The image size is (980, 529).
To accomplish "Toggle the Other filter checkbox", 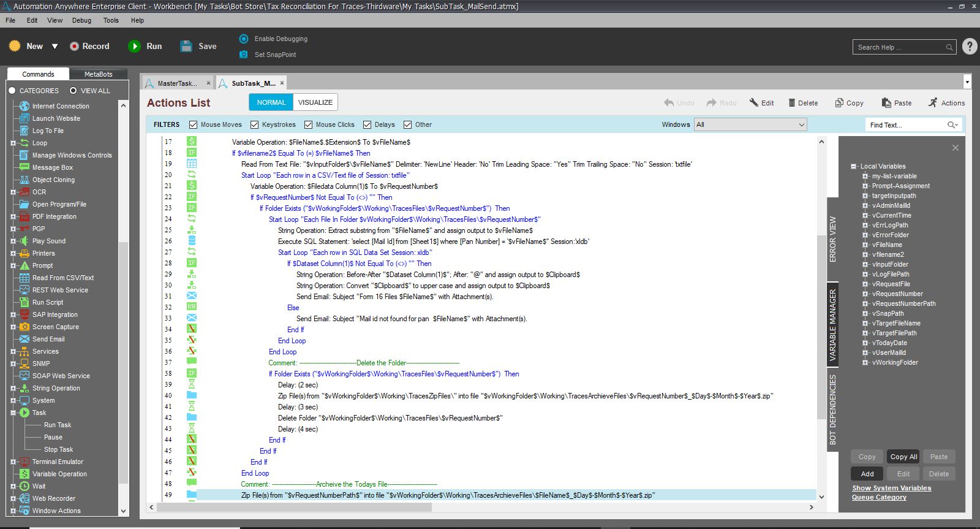I will click(x=407, y=124).
